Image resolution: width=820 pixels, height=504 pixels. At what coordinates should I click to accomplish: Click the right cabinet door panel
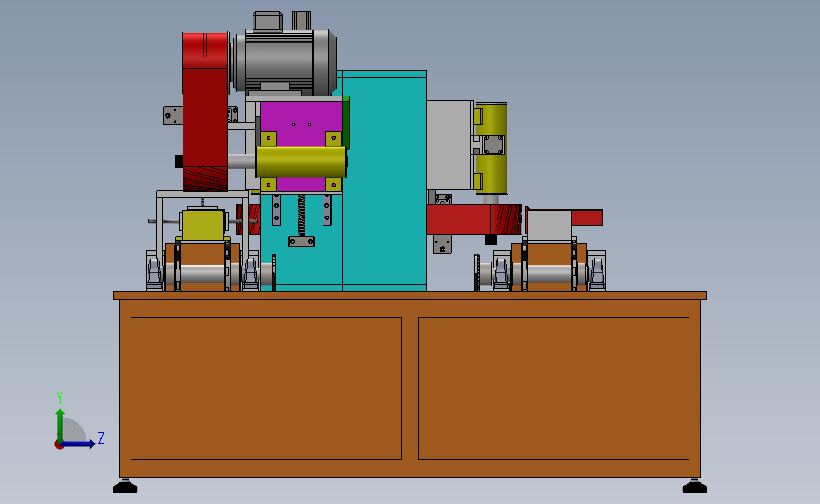pos(554,388)
